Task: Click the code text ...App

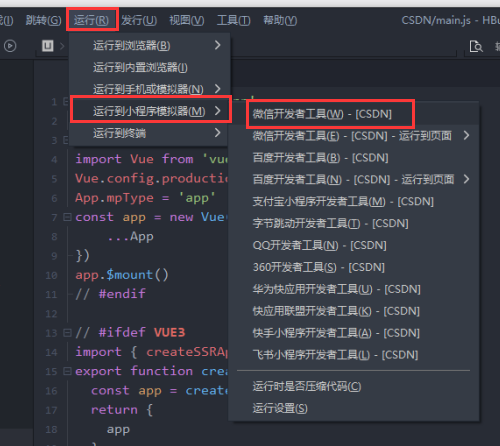Action: [x=130, y=237]
